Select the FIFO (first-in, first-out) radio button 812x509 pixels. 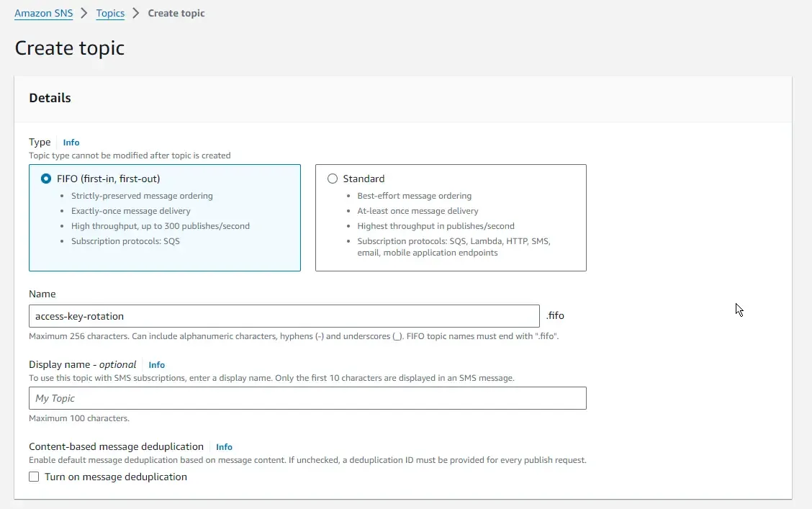[45, 179]
